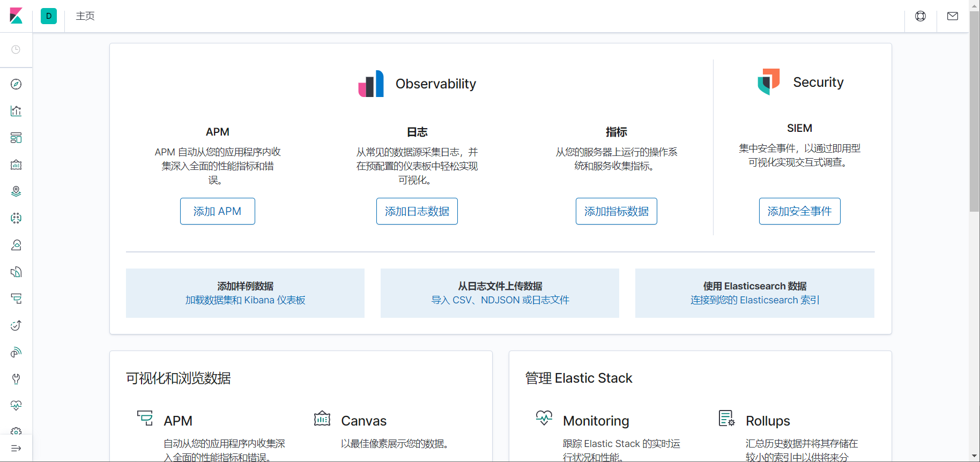This screenshot has width=980, height=462.
Task: Open Maps icon in sidebar
Action: pos(16,191)
